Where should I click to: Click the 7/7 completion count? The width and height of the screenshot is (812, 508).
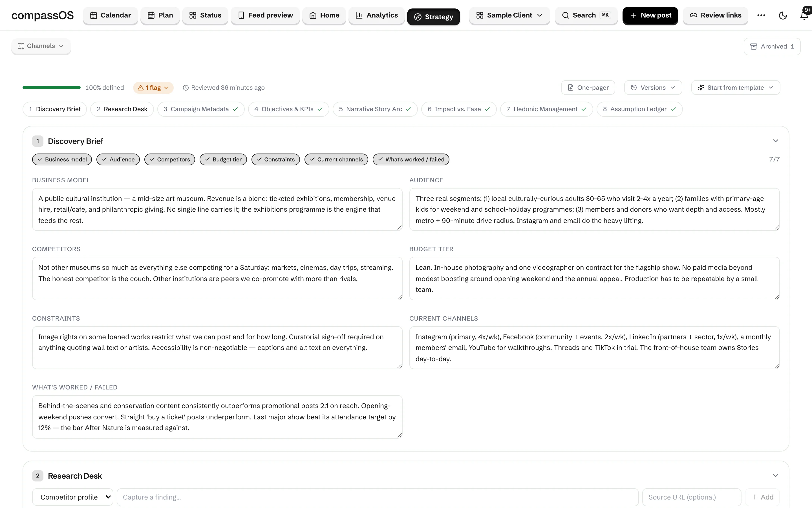(774, 159)
